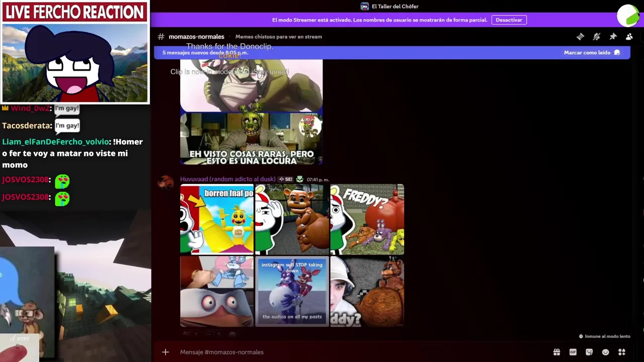Click the stopwatch icon beside Inmune al modo lento
This screenshot has width=644, height=362.
581,336
